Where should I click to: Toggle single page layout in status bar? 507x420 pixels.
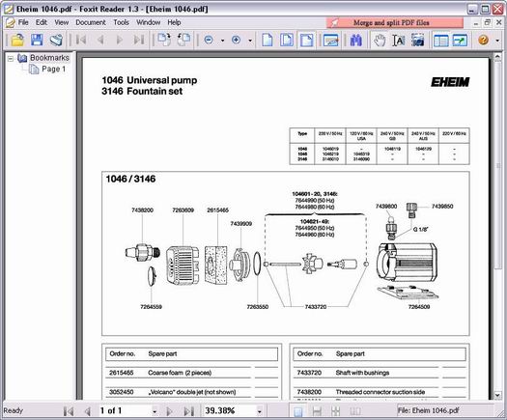pyautogui.click(x=298, y=411)
